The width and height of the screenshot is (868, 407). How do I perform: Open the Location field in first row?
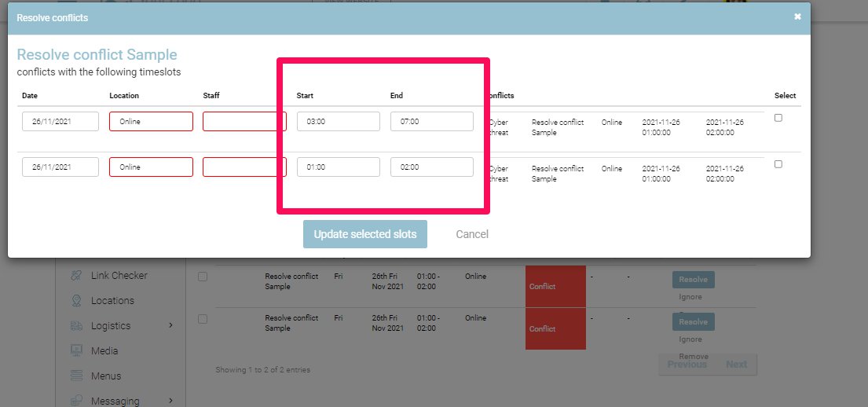[x=151, y=122]
